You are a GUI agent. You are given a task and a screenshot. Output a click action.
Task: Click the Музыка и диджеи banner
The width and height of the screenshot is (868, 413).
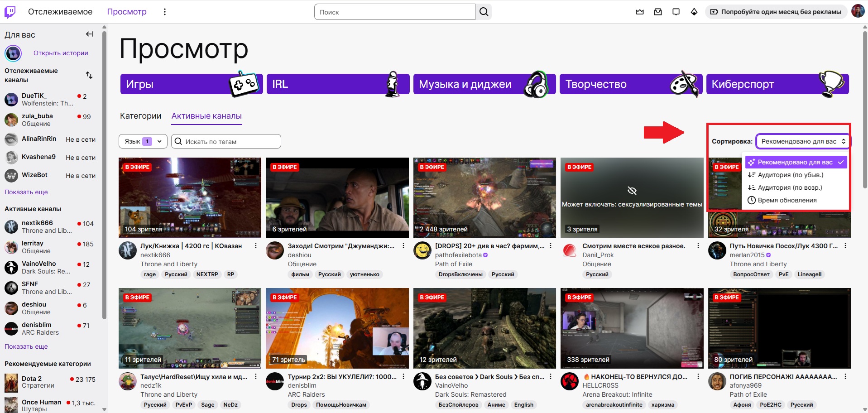484,84
